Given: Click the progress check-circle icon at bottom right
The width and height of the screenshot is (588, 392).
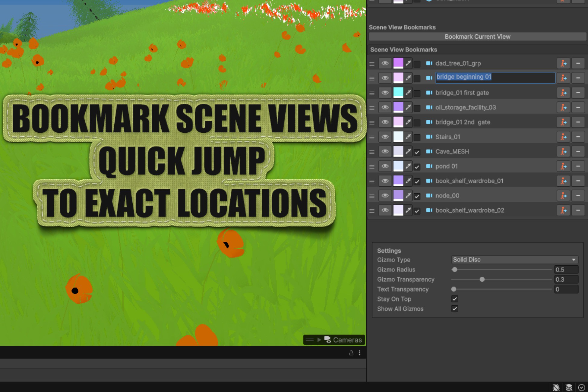Looking at the screenshot, I should click(582, 387).
